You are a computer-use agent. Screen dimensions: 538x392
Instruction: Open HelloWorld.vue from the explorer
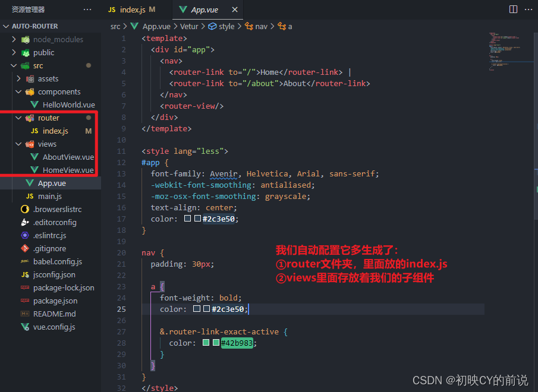68,105
